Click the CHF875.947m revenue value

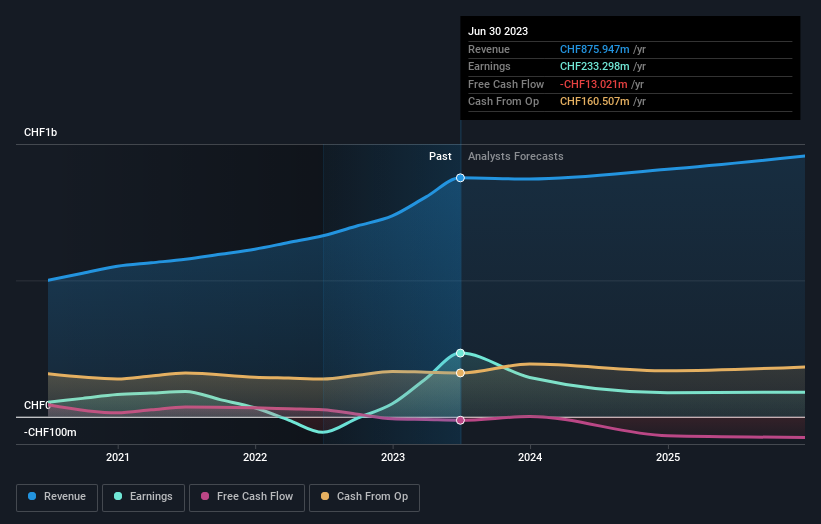tap(595, 49)
